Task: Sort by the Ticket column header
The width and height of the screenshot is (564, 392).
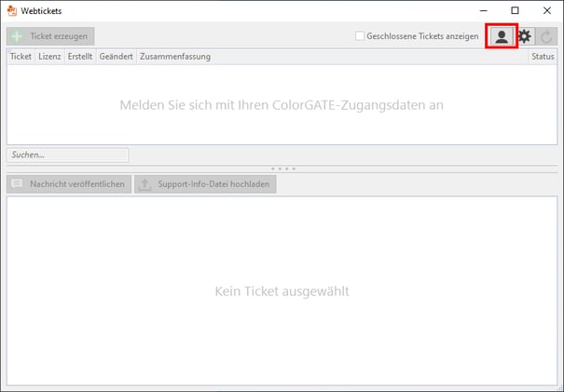Action: tap(21, 57)
